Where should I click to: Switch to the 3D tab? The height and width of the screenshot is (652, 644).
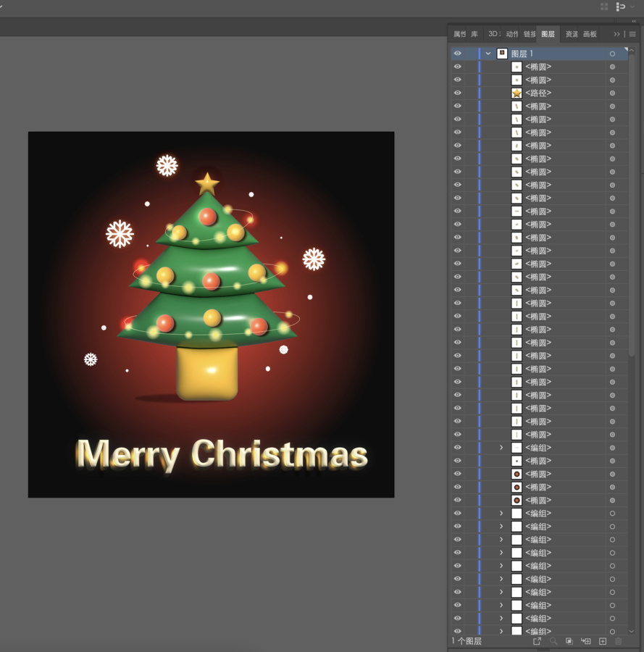[494, 34]
